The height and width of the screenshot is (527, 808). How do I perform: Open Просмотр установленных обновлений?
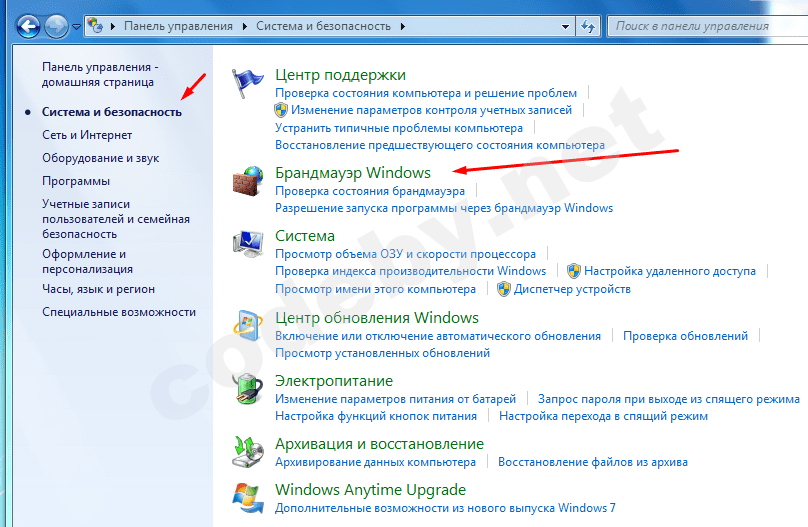382,353
